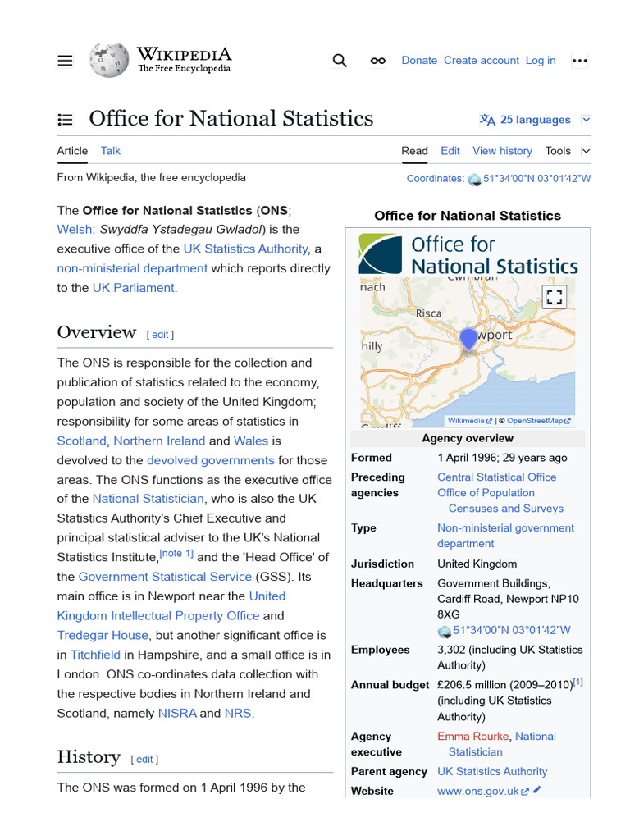Open the Northern Ireland link
The image size is (630, 840).
pos(159,441)
